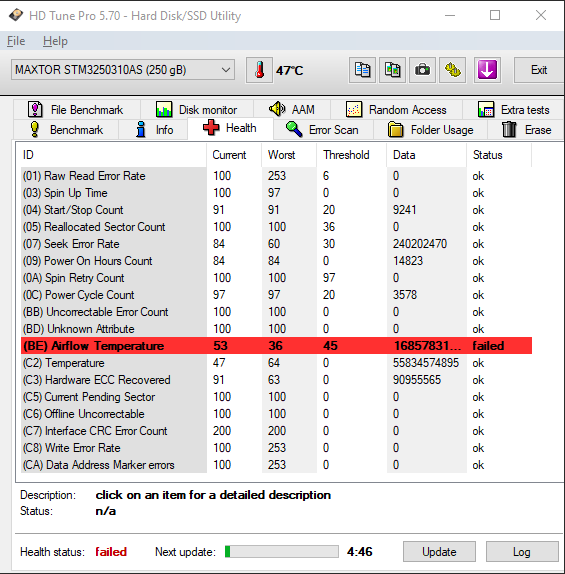Click the Seek Error Rate data value 240202470
565x574 pixels.
point(420,244)
